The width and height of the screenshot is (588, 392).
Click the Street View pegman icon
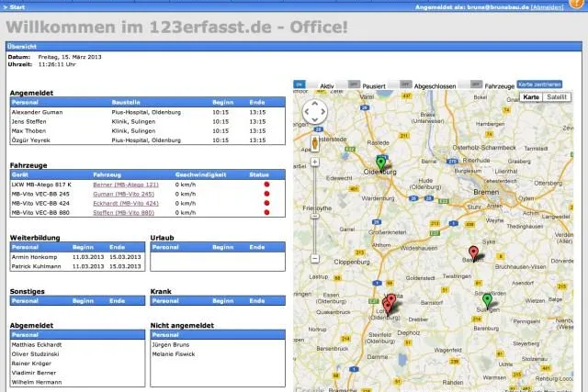(315, 143)
